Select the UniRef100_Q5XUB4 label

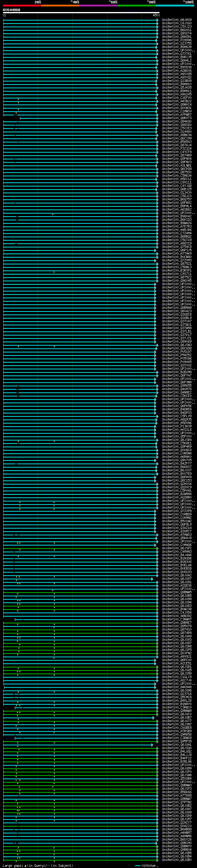pos(177,779)
